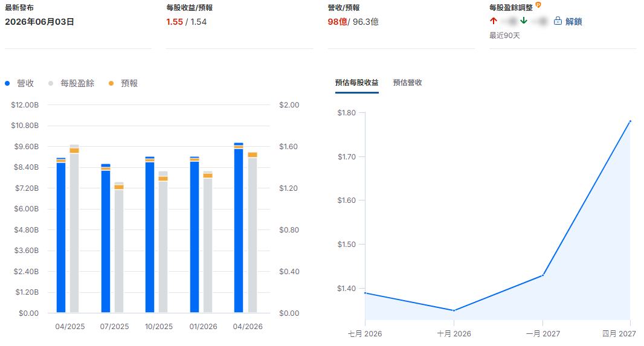Toggle the 營收 legend series

tap(19, 83)
